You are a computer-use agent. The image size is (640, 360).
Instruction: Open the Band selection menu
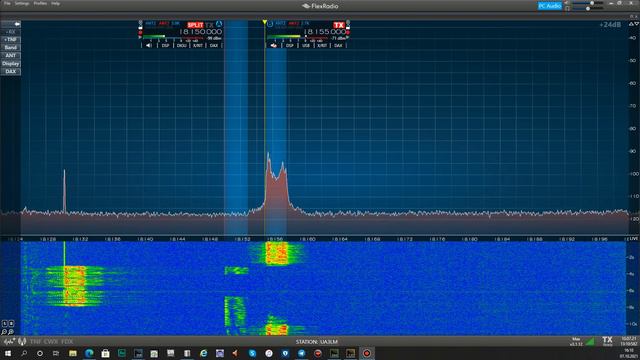(11, 48)
